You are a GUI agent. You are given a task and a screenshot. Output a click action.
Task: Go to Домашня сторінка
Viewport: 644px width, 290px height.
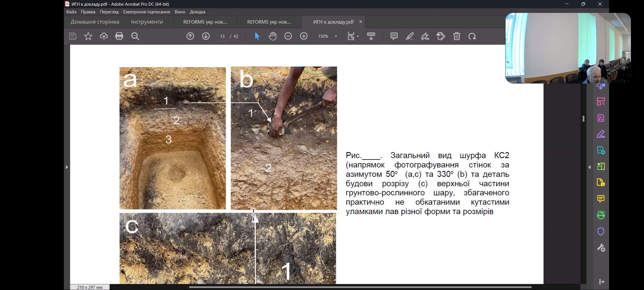95,22
